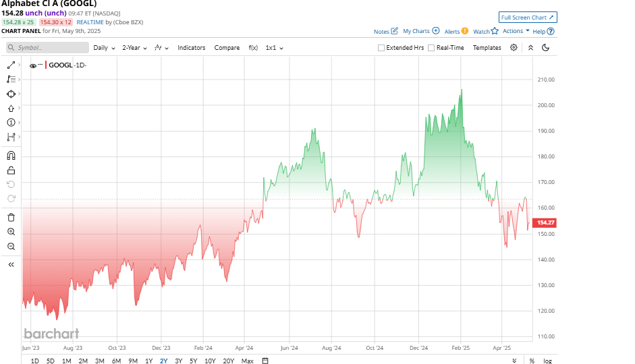This screenshot has height=364, width=635.
Task: Redo the last chart action
Action: click(11, 199)
